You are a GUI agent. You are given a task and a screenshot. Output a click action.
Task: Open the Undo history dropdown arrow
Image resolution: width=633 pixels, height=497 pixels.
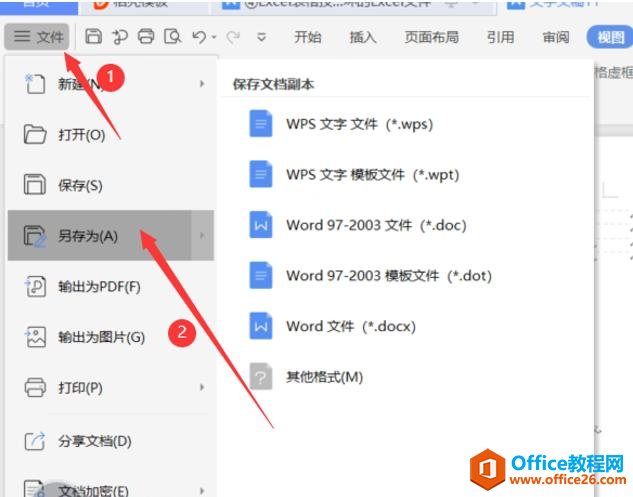214,37
